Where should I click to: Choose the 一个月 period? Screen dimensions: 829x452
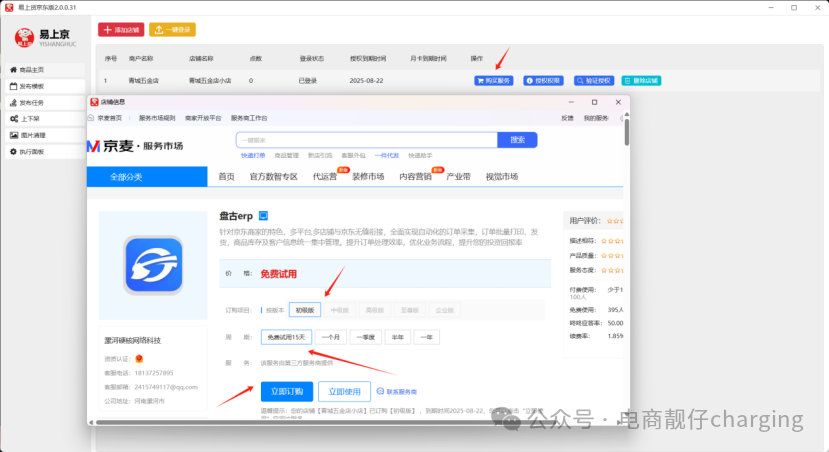331,337
